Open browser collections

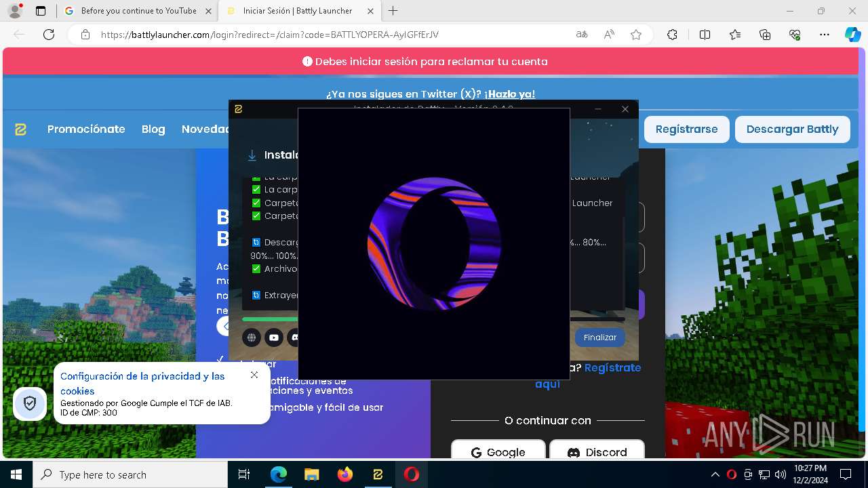pyautogui.click(x=765, y=35)
